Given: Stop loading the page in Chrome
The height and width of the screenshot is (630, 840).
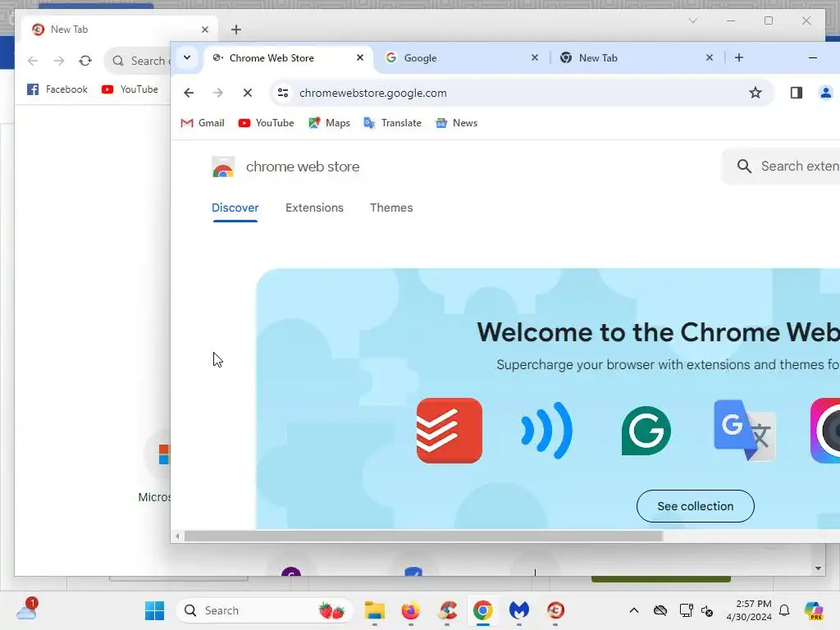Looking at the screenshot, I should (x=248, y=93).
